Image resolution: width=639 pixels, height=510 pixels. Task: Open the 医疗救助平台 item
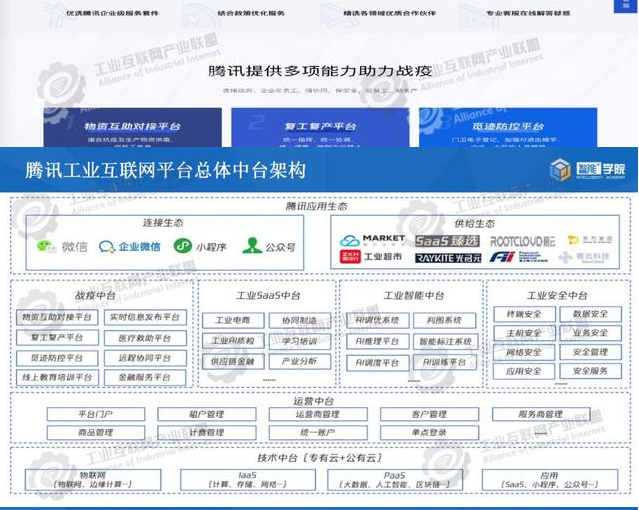144,338
